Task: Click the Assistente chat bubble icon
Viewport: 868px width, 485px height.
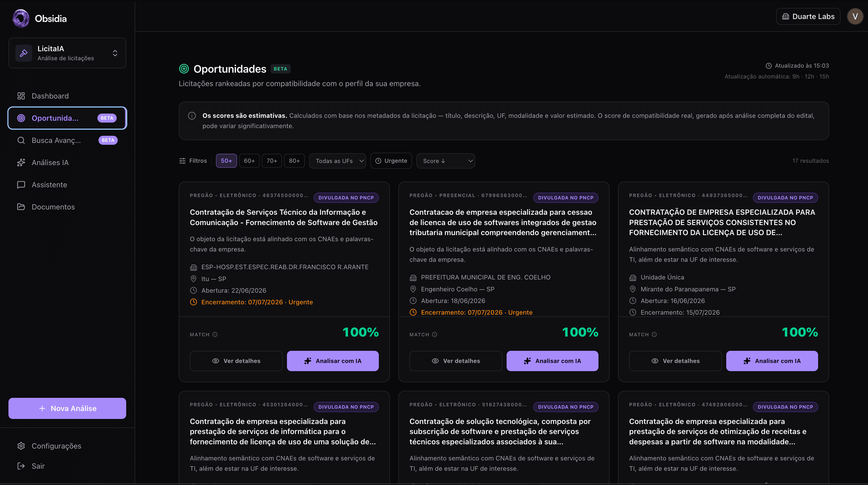Action: tap(21, 185)
